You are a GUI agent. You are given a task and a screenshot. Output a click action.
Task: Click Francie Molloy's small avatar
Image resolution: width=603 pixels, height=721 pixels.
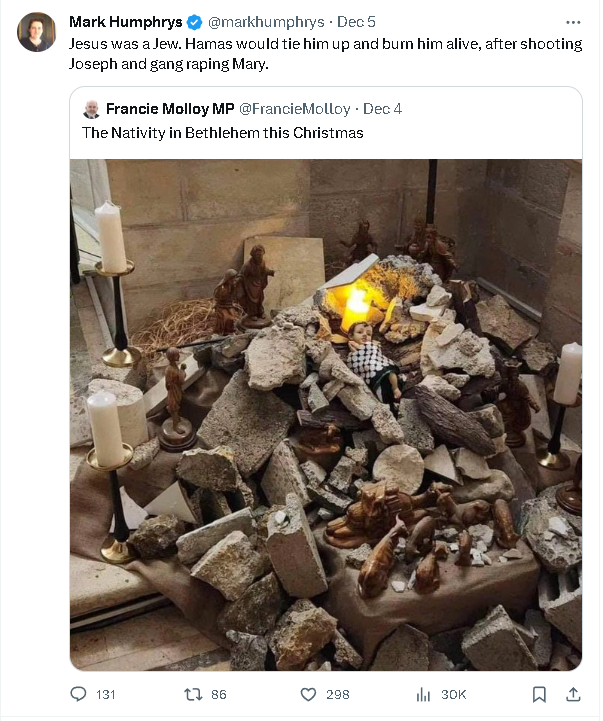(91, 109)
